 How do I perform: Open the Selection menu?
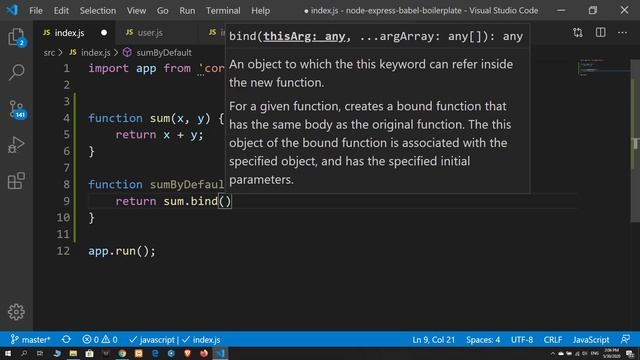tap(98, 11)
